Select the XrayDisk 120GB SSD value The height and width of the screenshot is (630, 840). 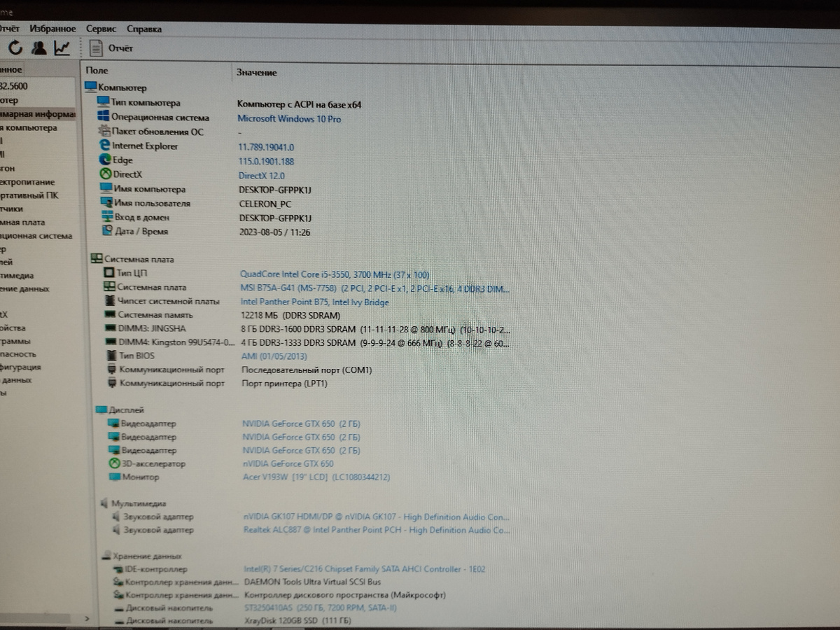tap(297, 621)
